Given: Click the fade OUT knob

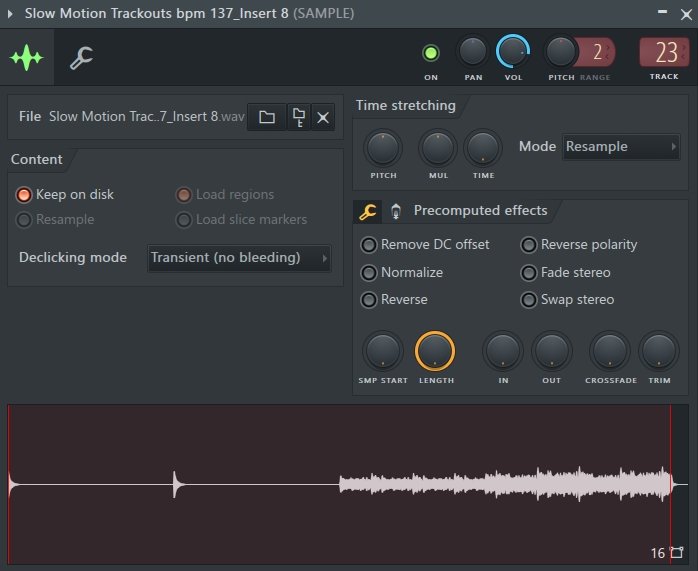Looking at the screenshot, I should pyautogui.click(x=552, y=351).
